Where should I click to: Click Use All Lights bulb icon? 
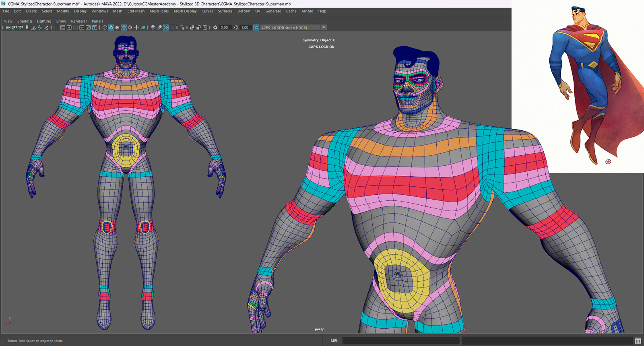pos(136,27)
